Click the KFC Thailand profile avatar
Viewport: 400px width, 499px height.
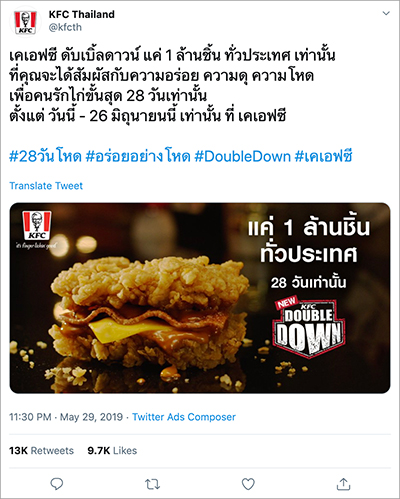[26, 22]
